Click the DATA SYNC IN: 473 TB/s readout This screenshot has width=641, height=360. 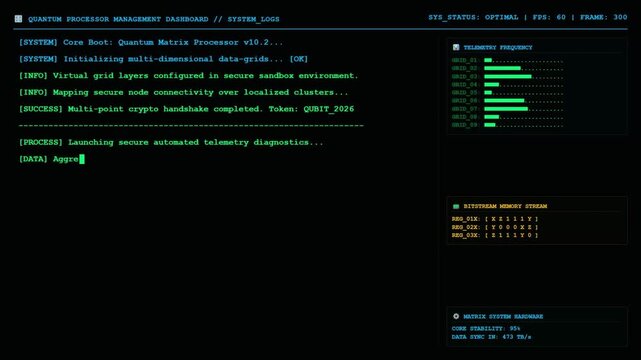491,337
